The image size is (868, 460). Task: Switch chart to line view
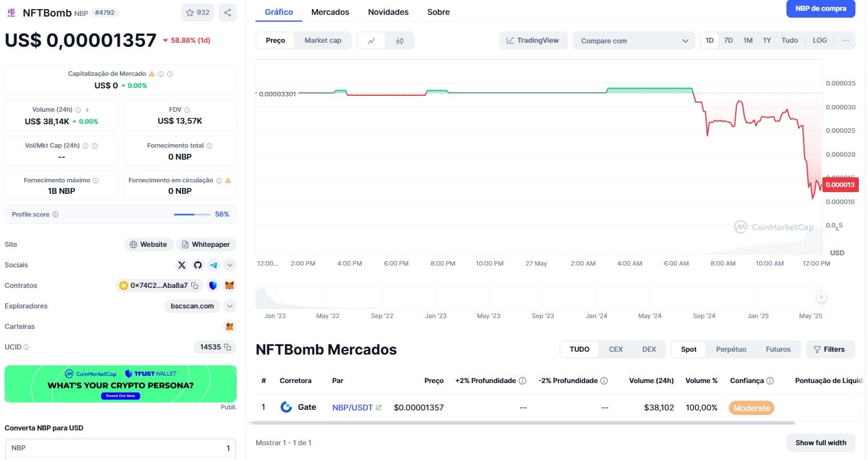pos(371,40)
